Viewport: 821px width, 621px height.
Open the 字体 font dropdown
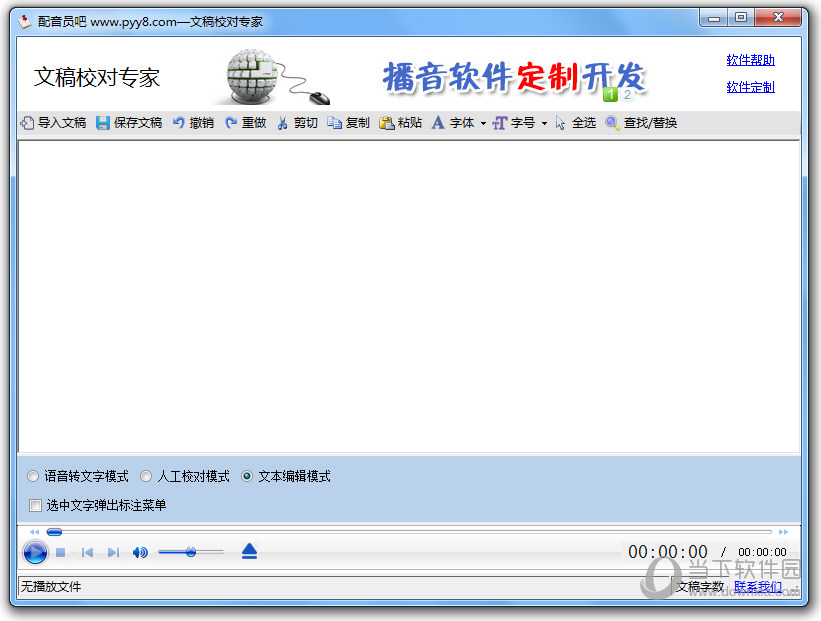coord(459,123)
